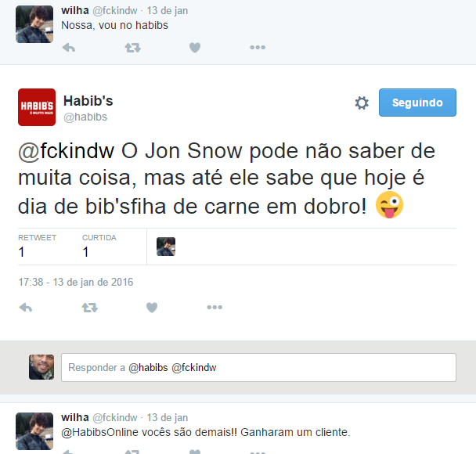View the RETWEET count list
476x454 pixels.
click(37, 246)
